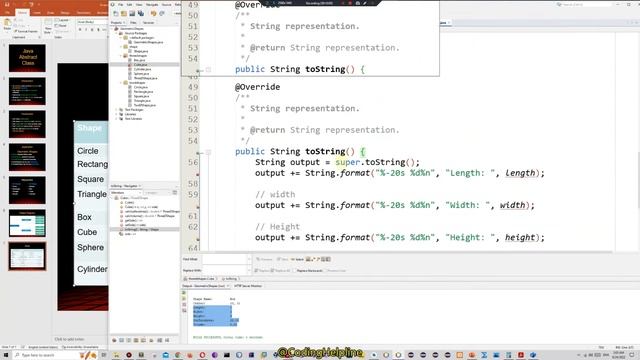The image size is (640, 360).
Task: Collapse the default package node
Action: click(121, 38)
